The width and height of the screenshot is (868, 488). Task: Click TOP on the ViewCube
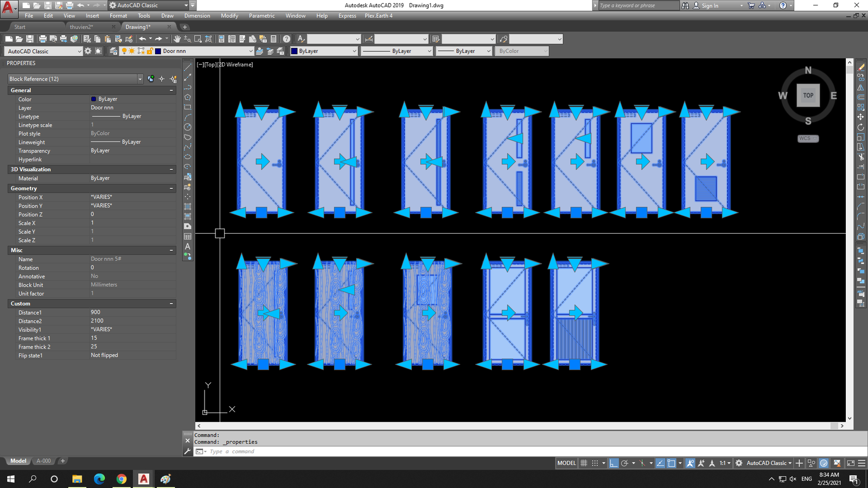click(x=808, y=95)
